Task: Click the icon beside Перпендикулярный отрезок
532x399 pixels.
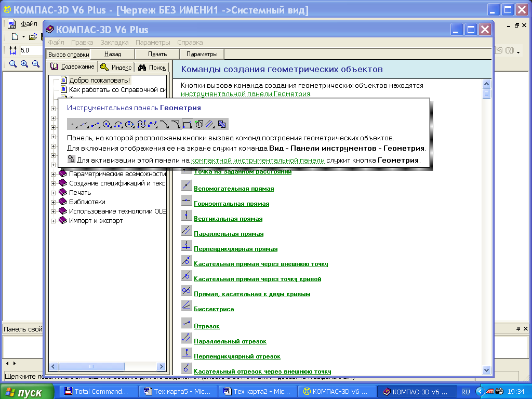Action: pos(187,353)
